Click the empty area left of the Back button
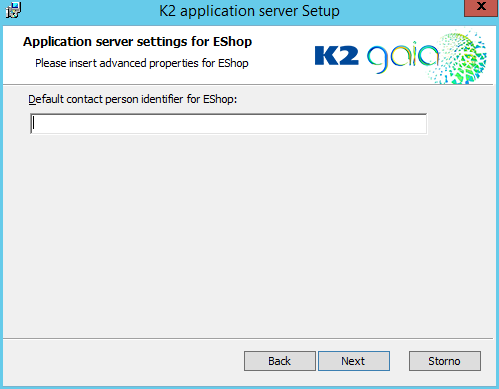The width and height of the screenshot is (499, 389). pyautogui.click(x=123, y=361)
